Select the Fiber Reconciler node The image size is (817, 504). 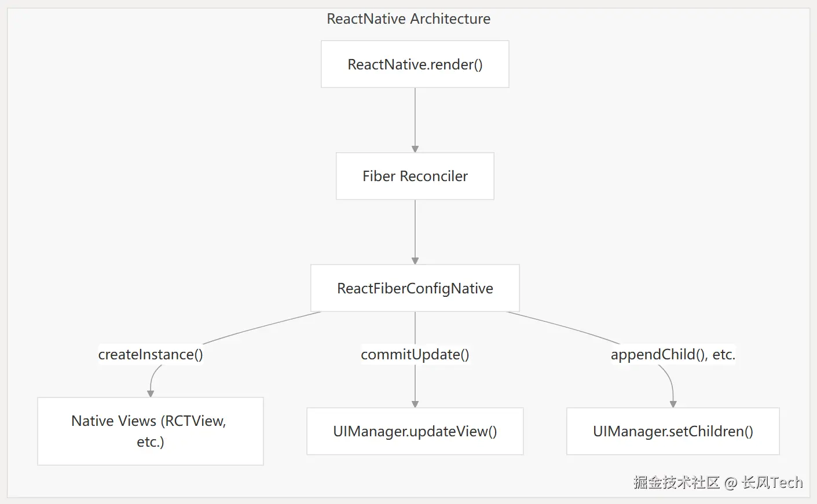click(x=415, y=176)
